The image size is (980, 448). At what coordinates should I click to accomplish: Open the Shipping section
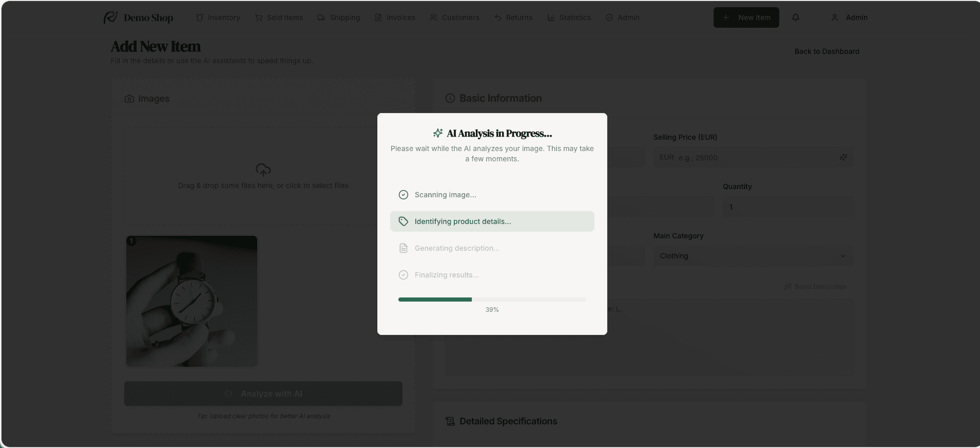tap(338, 17)
